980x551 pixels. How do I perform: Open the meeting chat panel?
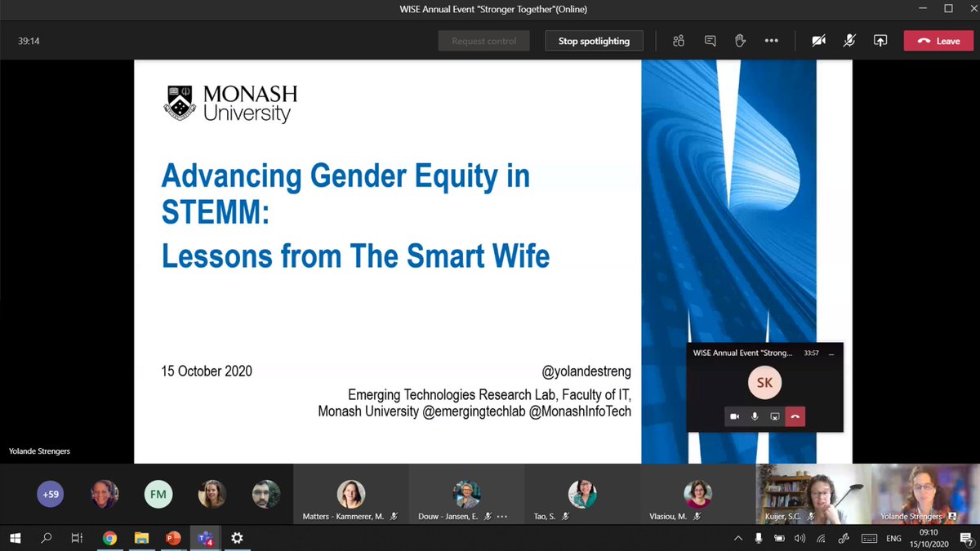click(x=710, y=41)
